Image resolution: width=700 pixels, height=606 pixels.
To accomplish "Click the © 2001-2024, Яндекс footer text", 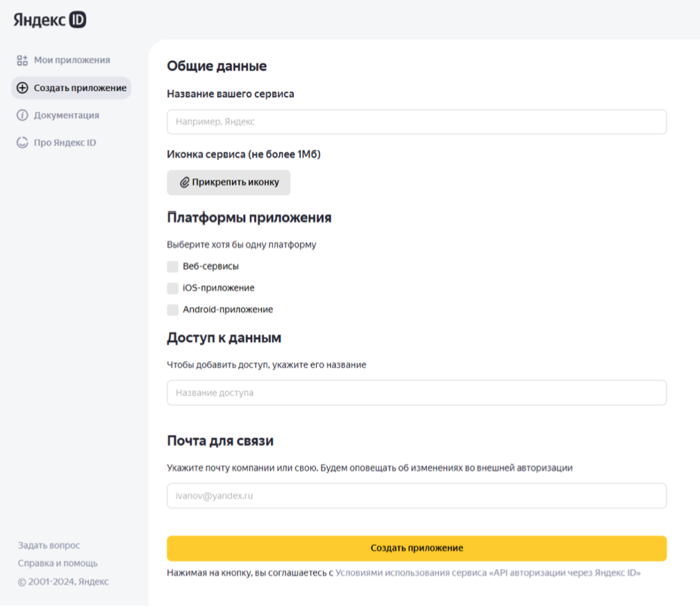I will (x=63, y=582).
